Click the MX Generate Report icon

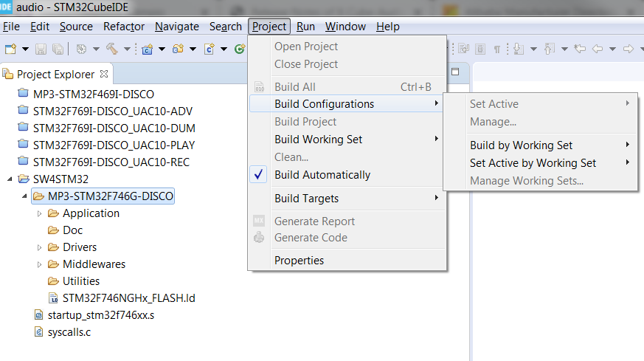tap(259, 221)
